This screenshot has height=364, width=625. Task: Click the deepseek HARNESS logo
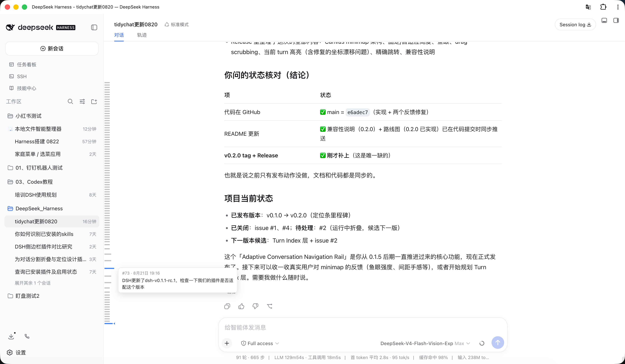tap(40, 28)
